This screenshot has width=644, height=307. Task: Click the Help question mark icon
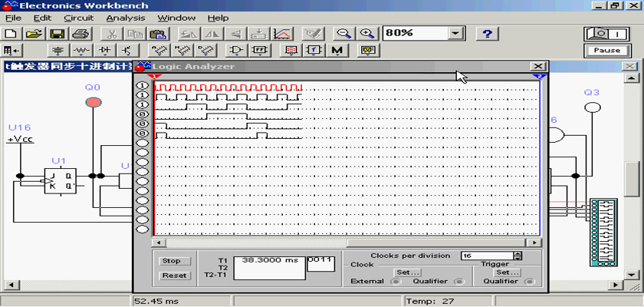(488, 34)
